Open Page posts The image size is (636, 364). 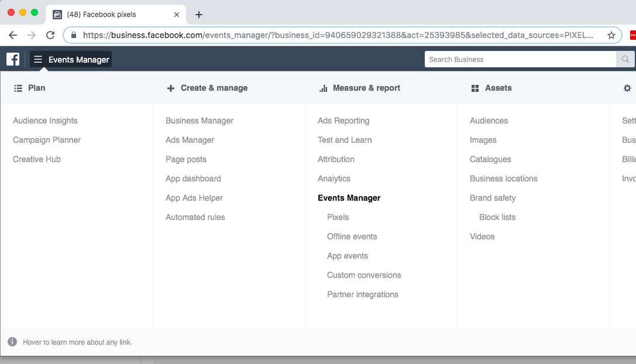[x=186, y=159]
